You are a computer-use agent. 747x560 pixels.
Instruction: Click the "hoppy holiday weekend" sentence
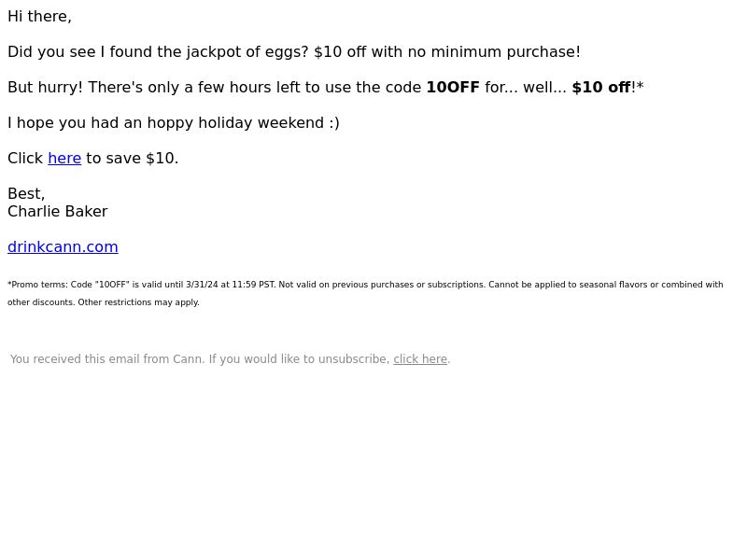pos(174,123)
